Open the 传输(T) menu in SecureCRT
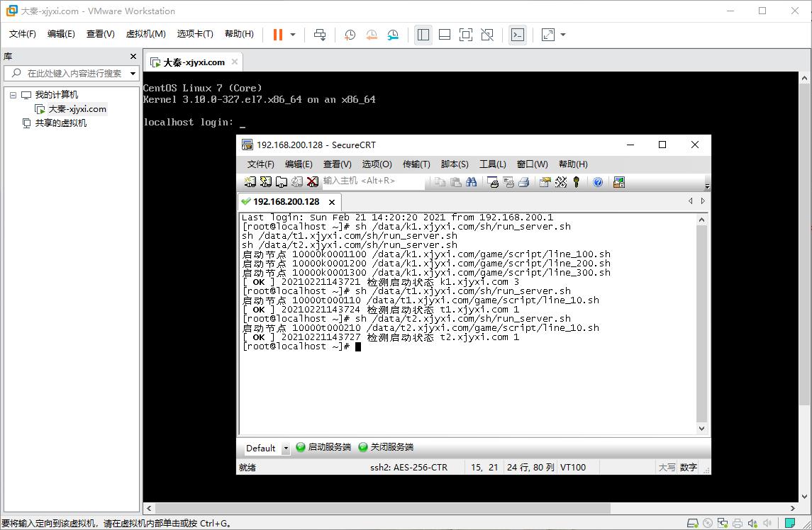The width and height of the screenshot is (812, 530). coord(416,164)
